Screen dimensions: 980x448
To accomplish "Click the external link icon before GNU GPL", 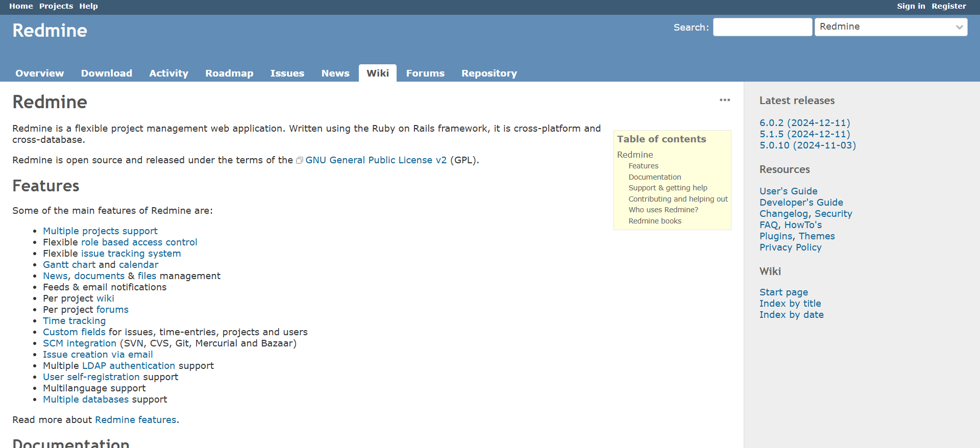I will click(300, 160).
